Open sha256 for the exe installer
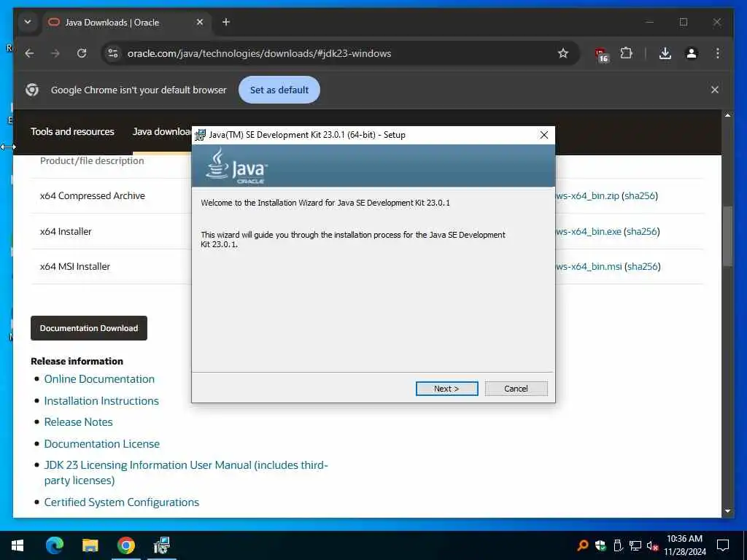This screenshot has width=747, height=560. (x=642, y=231)
